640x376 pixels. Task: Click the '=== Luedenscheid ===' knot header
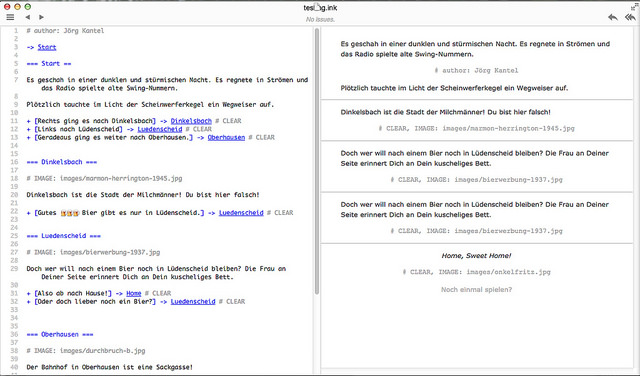tap(64, 236)
